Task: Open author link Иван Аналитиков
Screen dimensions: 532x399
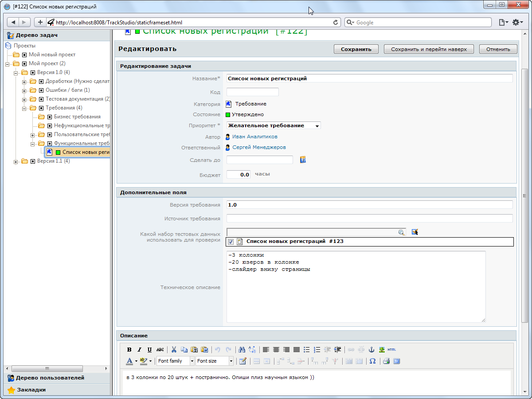Action: pyautogui.click(x=255, y=137)
